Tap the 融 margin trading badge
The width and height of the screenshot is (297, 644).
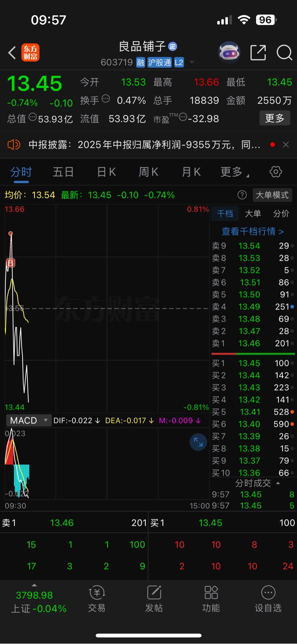tap(140, 62)
